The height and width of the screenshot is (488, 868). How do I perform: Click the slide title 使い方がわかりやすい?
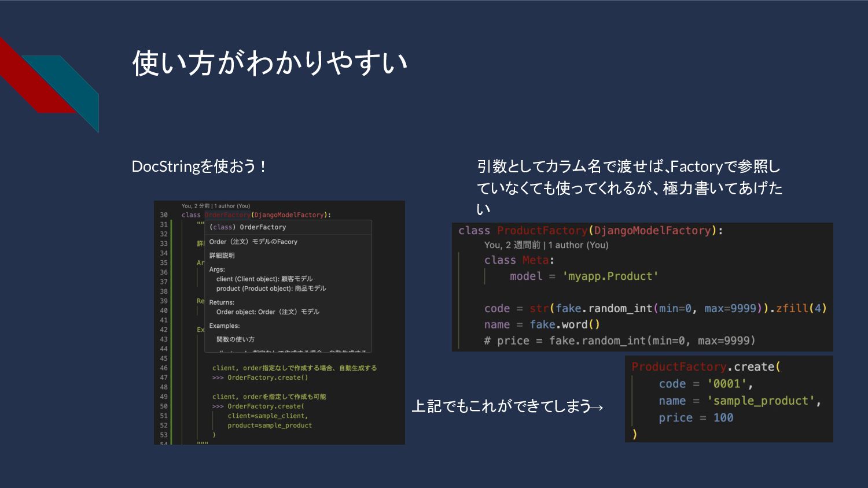tap(270, 62)
